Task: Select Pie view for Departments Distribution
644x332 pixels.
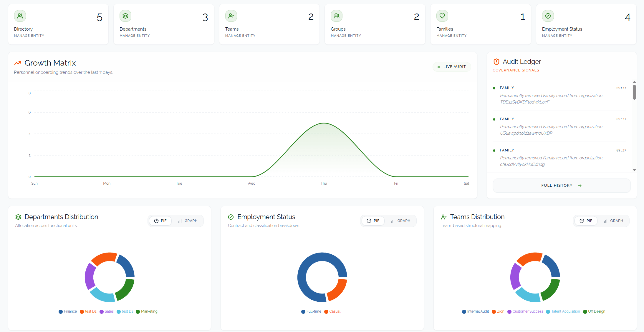Action: pyautogui.click(x=160, y=221)
